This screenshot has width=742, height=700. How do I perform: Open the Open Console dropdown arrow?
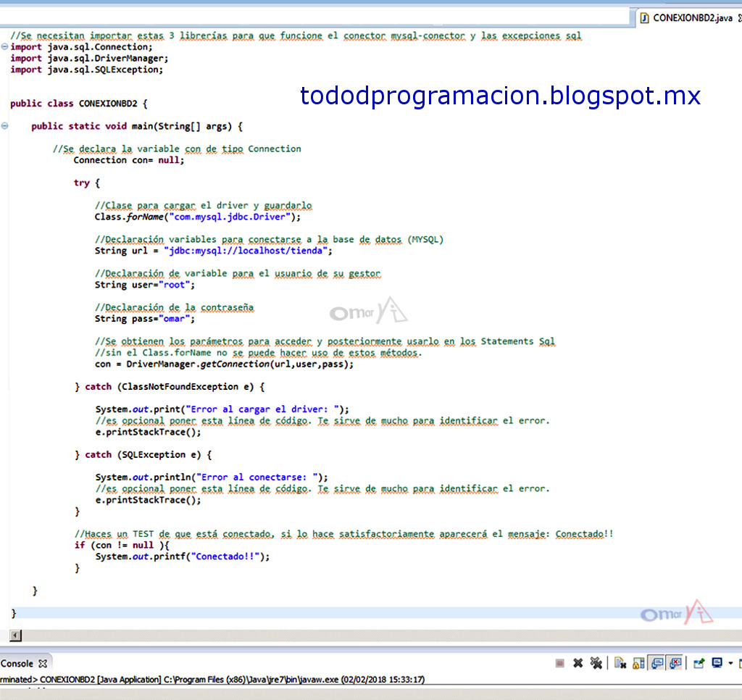pyautogui.click(x=730, y=662)
